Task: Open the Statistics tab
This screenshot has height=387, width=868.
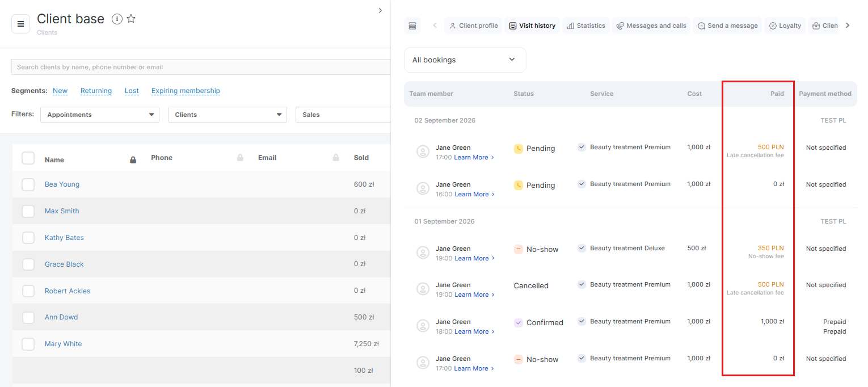Action: pyautogui.click(x=586, y=26)
